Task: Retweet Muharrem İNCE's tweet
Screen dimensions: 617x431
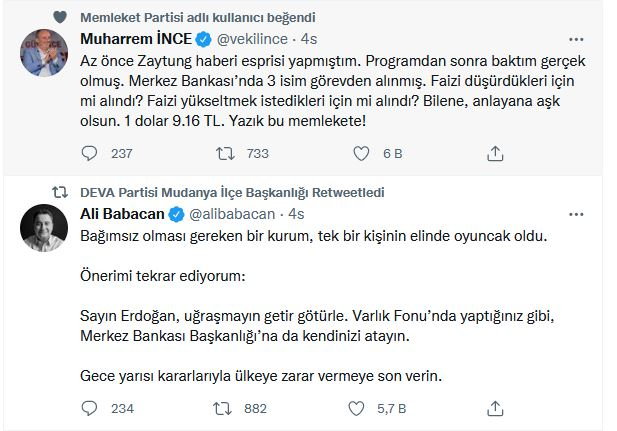Action: coord(226,153)
